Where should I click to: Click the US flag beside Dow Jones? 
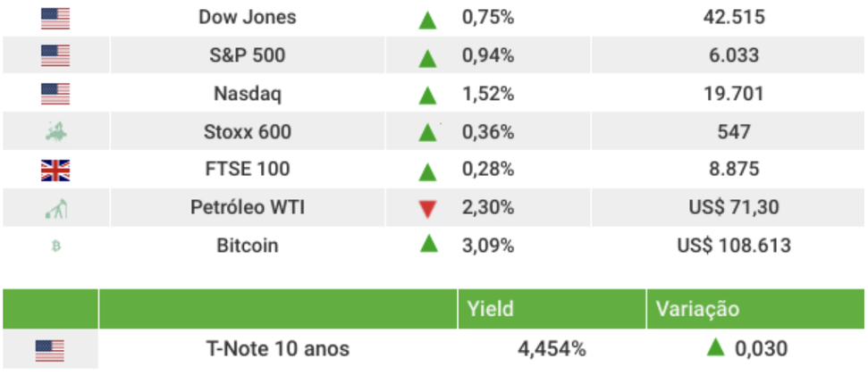click(x=55, y=18)
